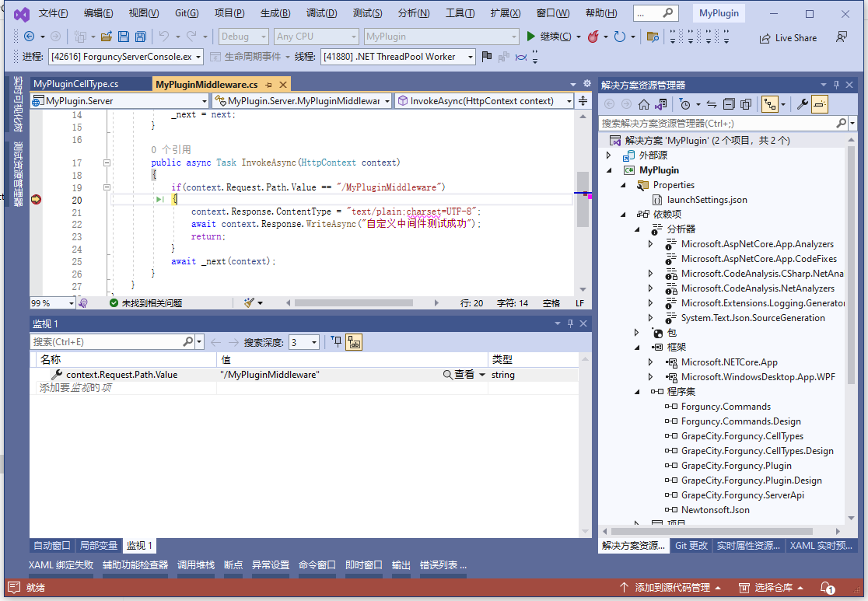Click Home icon in Solution Explorer toolbar
Screen dimensions: 868x601
click(x=644, y=104)
